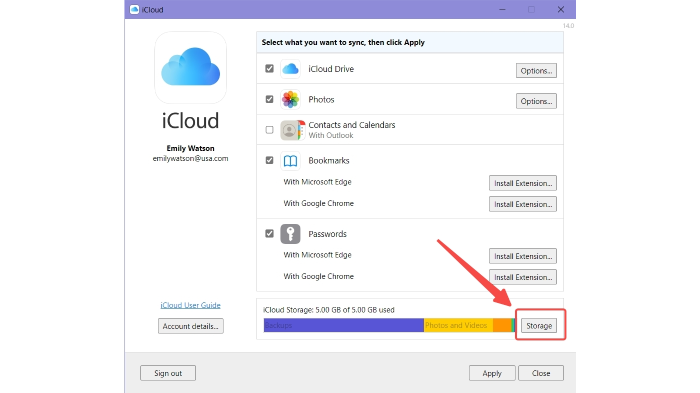Install Bookmarks extension for Microsoft Edge

click(523, 183)
